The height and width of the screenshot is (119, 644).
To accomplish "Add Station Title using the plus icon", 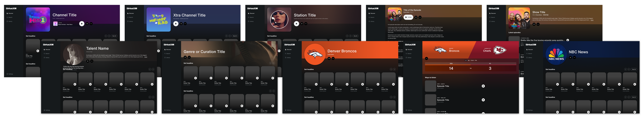I will coord(302,24).
